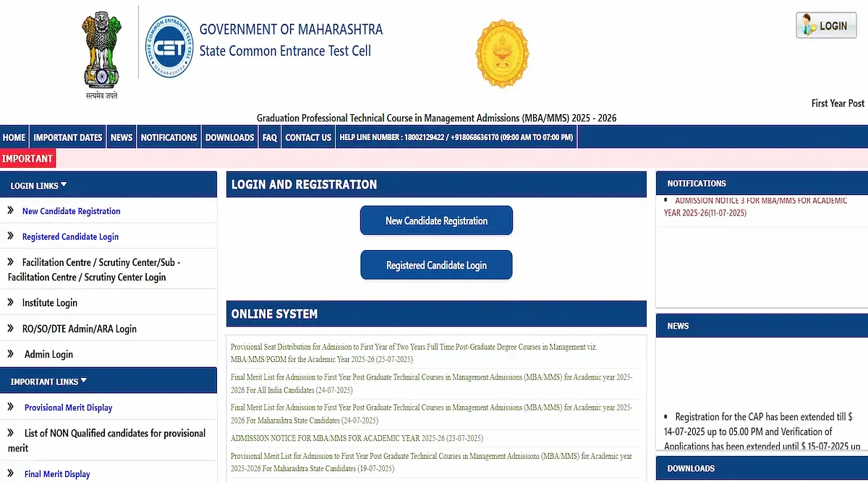Click the red IMPORTANT label
The width and height of the screenshot is (868, 482).
pyautogui.click(x=27, y=158)
